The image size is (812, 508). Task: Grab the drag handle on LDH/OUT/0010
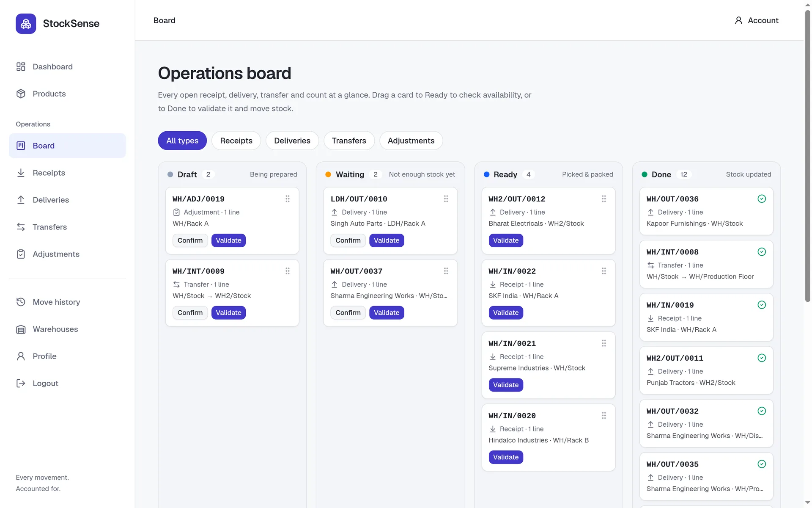[446, 199]
